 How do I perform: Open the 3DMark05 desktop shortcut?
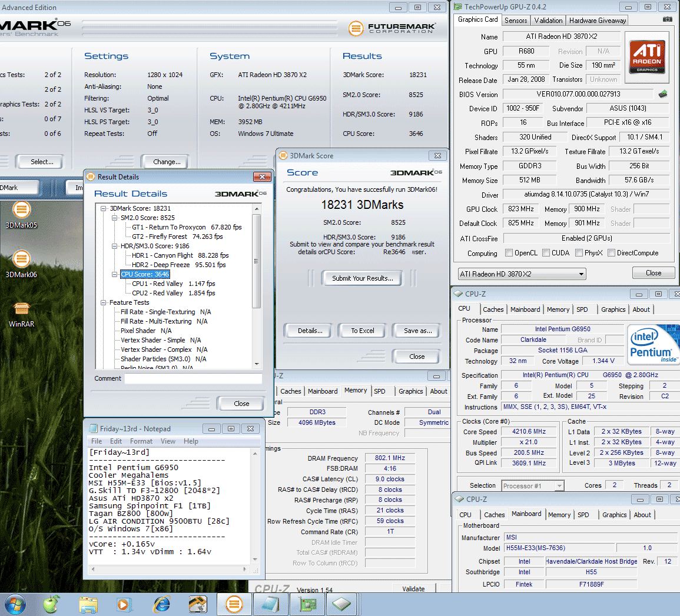coord(21,210)
